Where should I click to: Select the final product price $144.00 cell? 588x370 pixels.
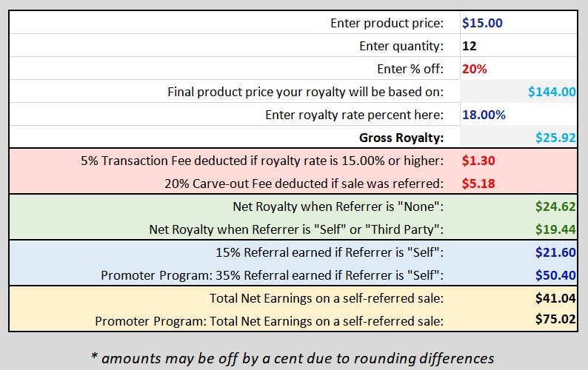pos(518,92)
